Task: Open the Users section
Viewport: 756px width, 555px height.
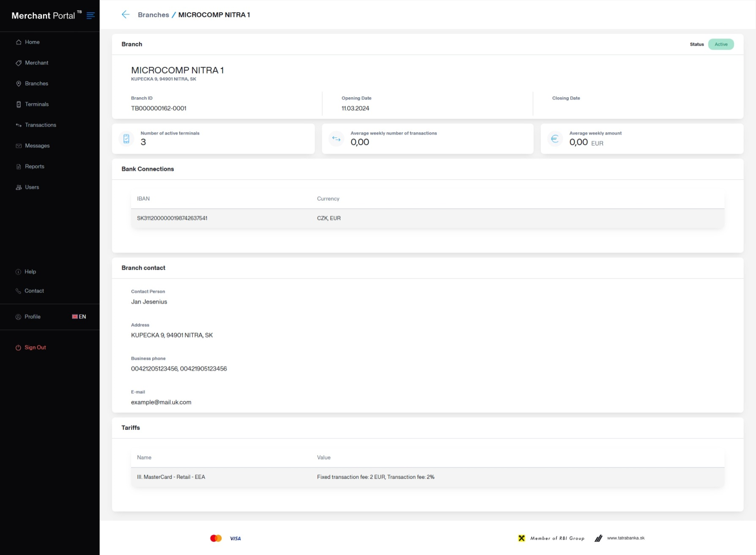Action: (x=32, y=187)
